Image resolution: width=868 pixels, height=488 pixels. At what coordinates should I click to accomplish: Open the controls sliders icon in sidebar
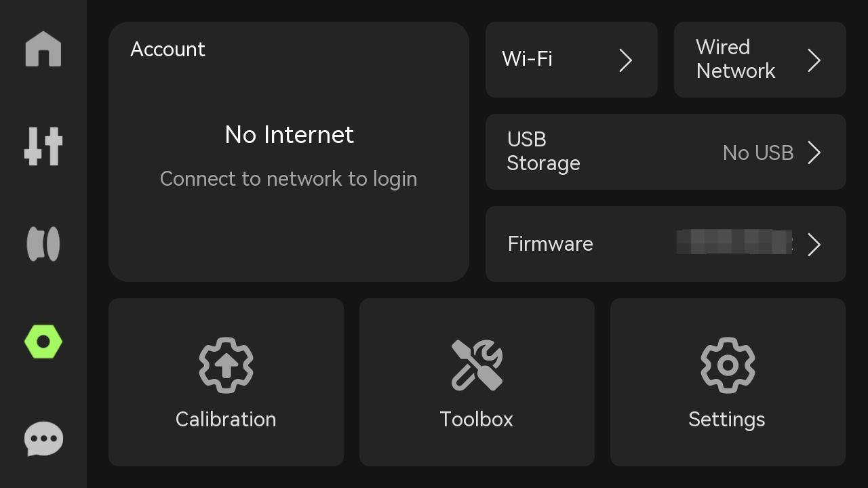click(x=43, y=146)
